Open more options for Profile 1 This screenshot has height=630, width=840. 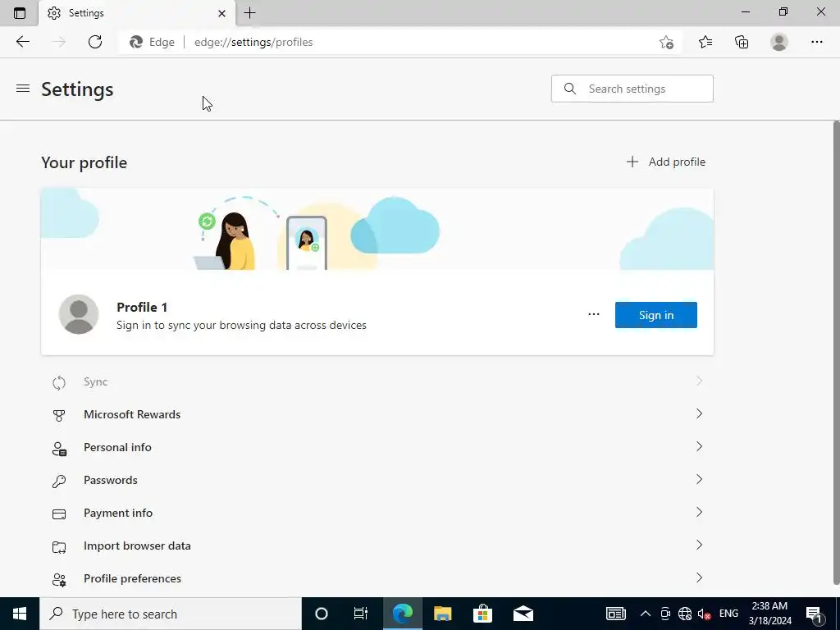594,314
